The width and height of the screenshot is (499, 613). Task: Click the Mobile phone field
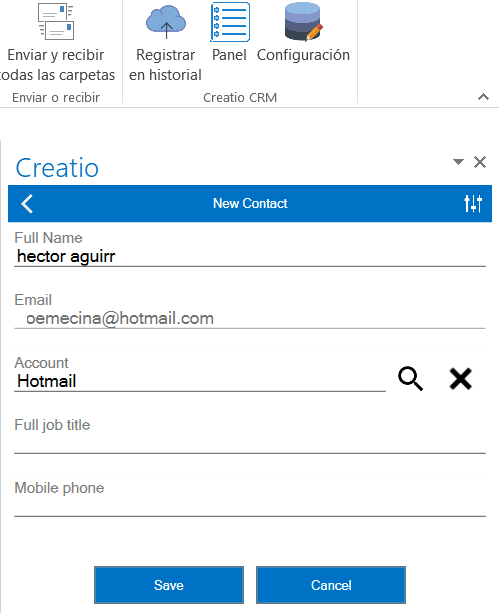[x=250, y=507]
